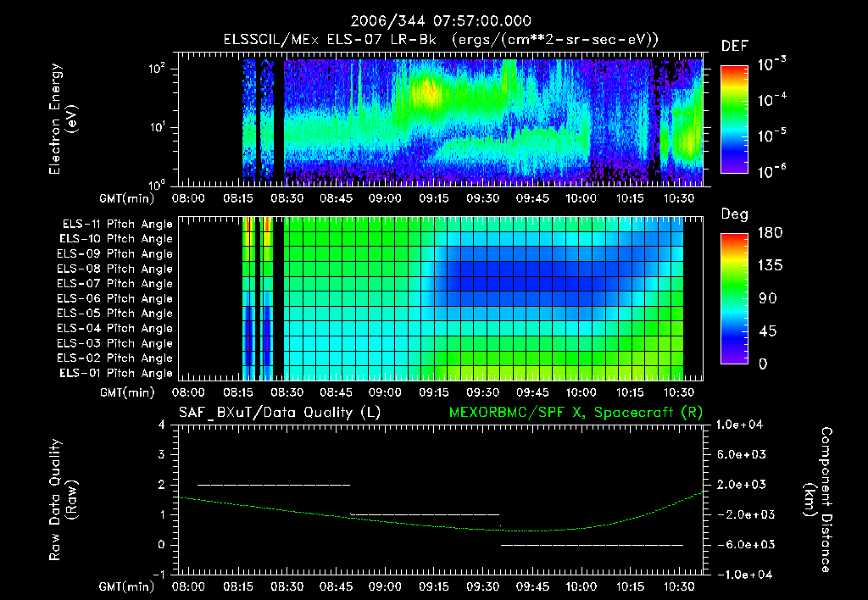Click the Deg color bar label
The width and height of the screenshot is (868, 600).
pyautogui.click(x=735, y=214)
